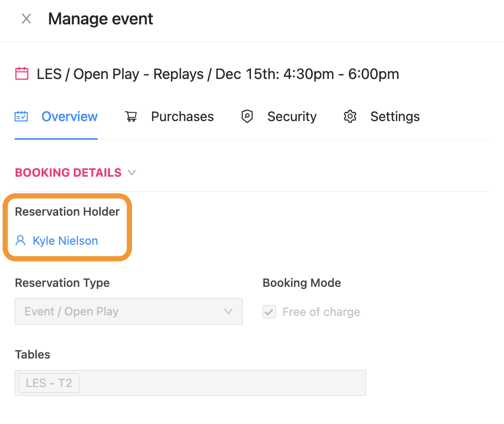Click the person icon beside Kyle Nielson
Image resolution: width=504 pixels, height=424 pixels.
[21, 241]
